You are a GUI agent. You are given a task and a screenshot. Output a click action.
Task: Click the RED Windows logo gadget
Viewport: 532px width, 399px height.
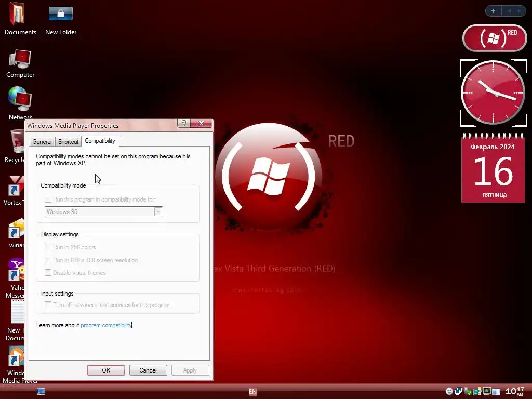pyautogui.click(x=495, y=38)
